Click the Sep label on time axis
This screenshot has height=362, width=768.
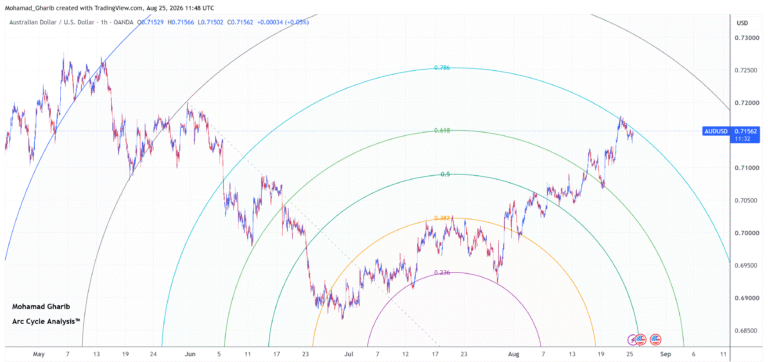tap(665, 353)
